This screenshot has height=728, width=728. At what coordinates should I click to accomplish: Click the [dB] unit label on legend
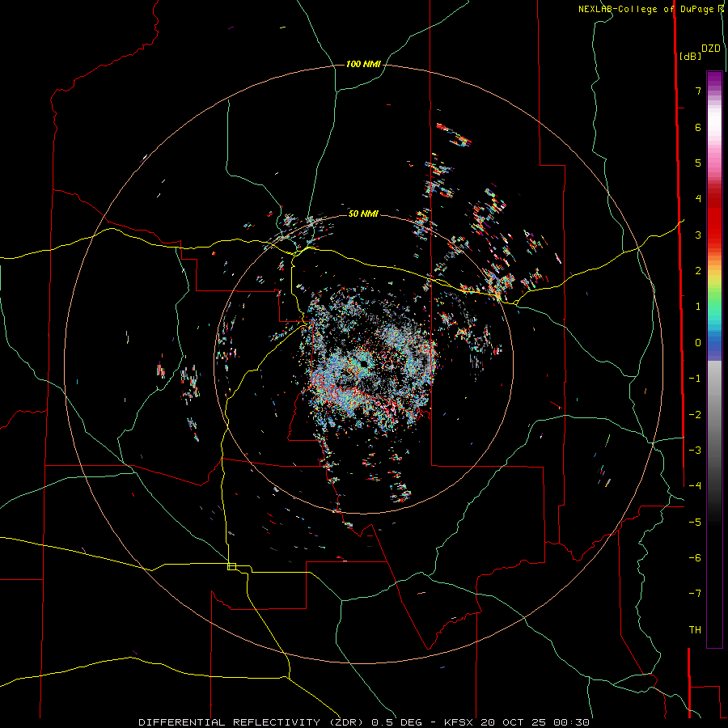tap(690, 56)
